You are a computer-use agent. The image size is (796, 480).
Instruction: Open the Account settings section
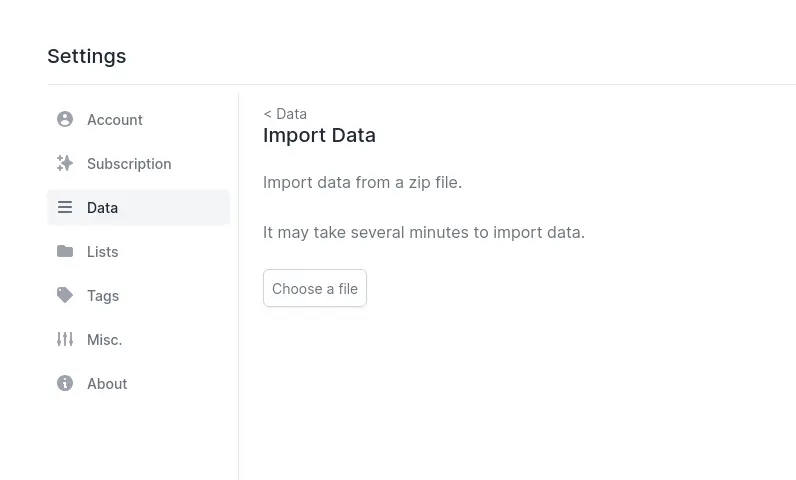[138, 119]
